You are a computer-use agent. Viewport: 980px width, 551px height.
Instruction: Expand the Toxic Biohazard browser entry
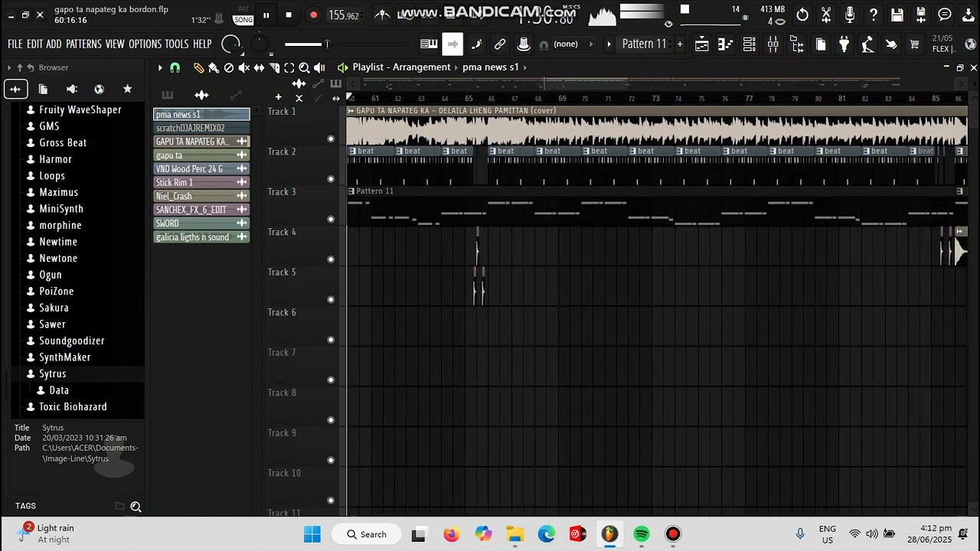(x=73, y=407)
